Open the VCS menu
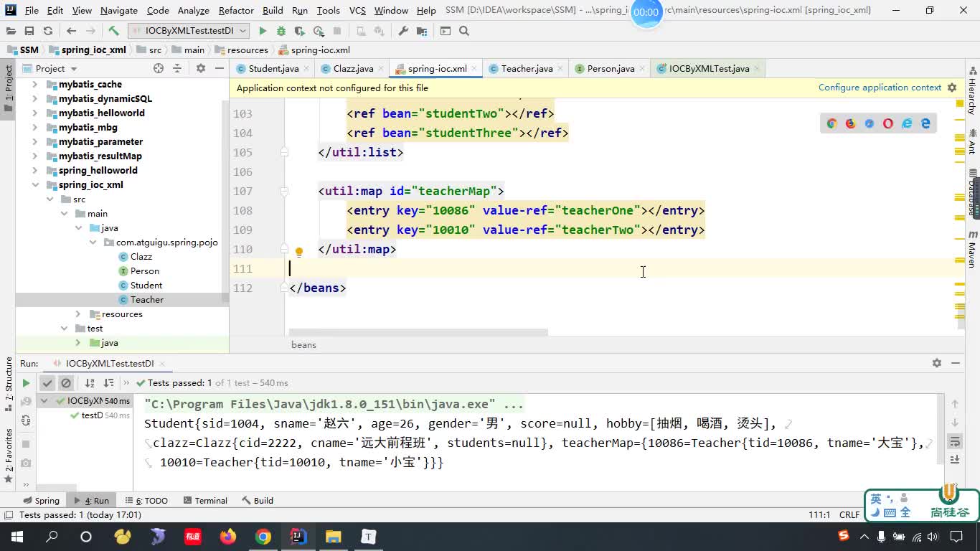 click(357, 10)
